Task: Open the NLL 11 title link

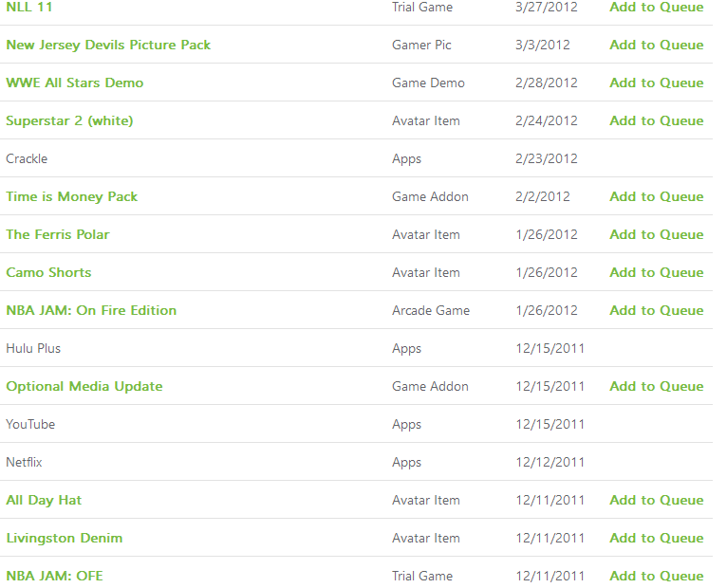Action: pos(29,7)
